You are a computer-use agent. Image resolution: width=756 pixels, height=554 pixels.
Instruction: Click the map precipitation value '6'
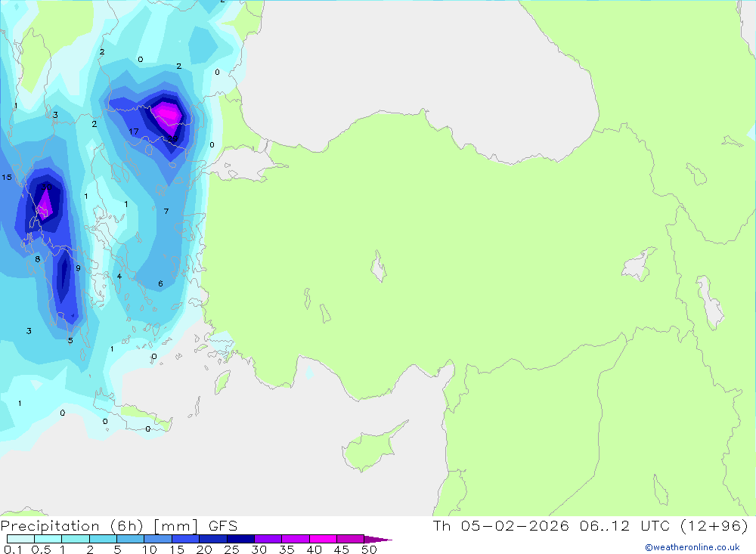click(x=160, y=283)
